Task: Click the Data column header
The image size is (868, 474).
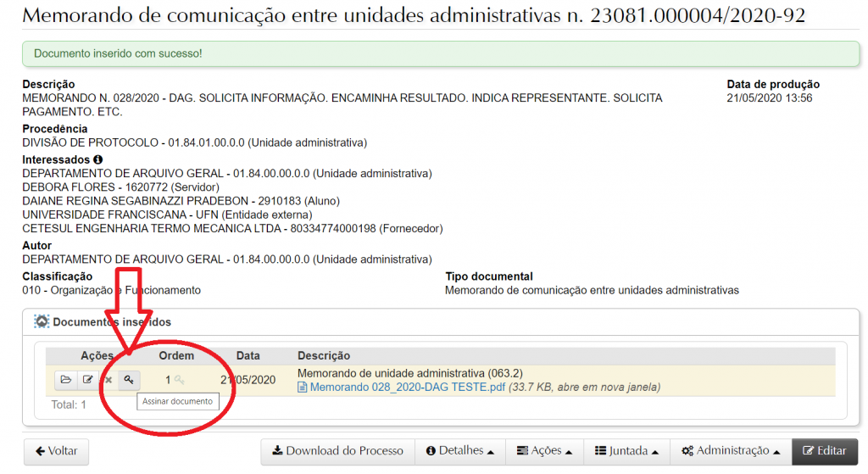Action: tap(248, 355)
